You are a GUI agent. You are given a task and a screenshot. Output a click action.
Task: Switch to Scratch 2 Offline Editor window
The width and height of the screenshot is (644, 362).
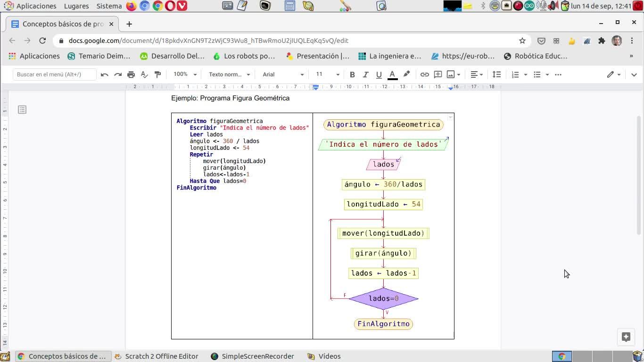click(x=157, y=356)
